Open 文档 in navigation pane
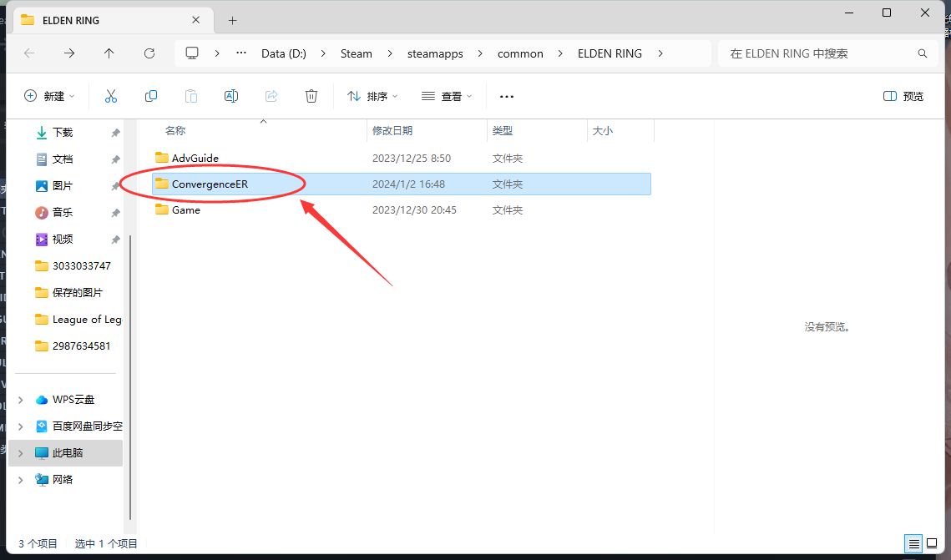951x560 pixels. pos(63,159)
